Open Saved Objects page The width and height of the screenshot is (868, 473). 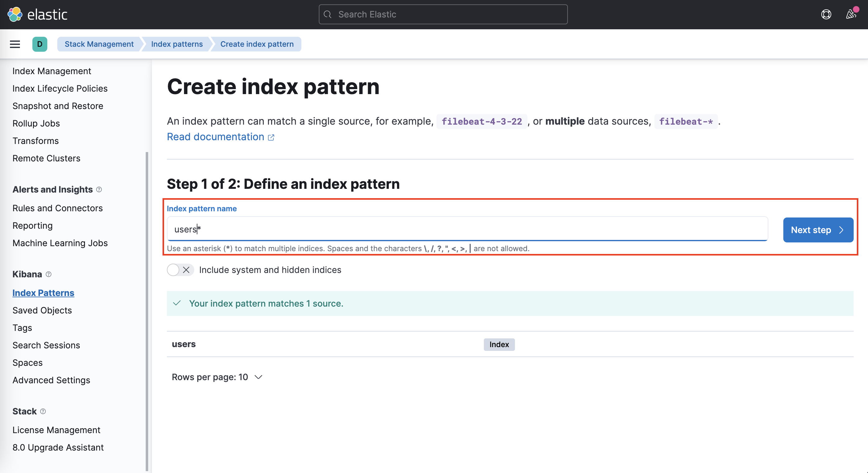click(42, 310)
